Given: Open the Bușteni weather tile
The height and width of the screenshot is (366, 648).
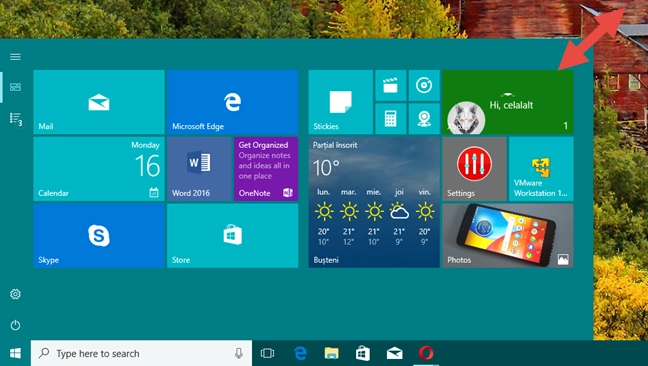Looking at the screenshot, I should tap(374, 202).
